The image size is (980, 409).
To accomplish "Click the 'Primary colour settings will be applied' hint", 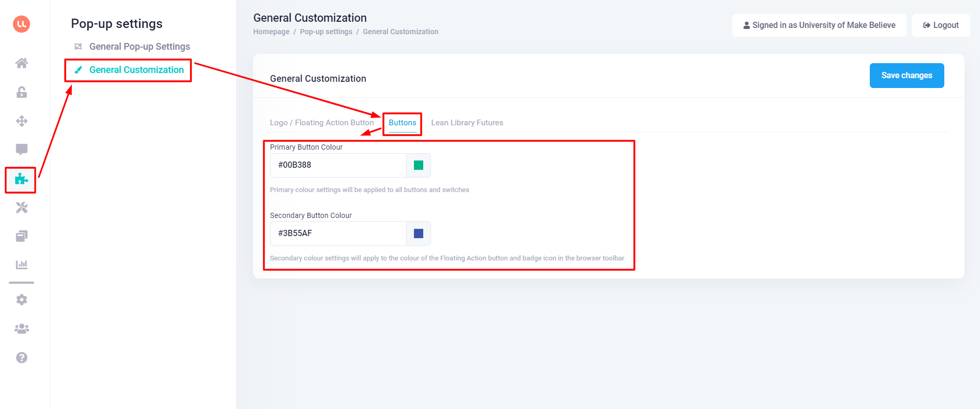I will click(x=369, y=190).
